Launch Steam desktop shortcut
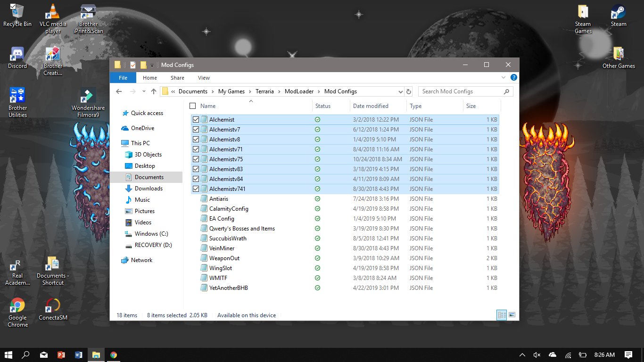The image size is (644, 362). [619, 15]
